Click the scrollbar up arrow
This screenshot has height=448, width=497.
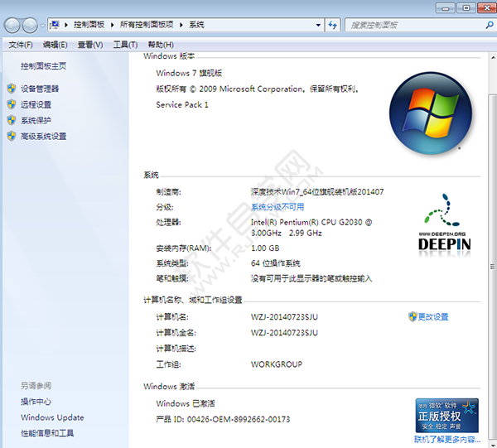coord(493,58)
